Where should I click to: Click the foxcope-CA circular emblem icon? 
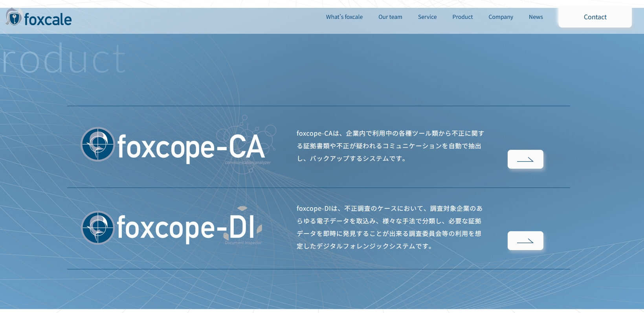(98, 144)
